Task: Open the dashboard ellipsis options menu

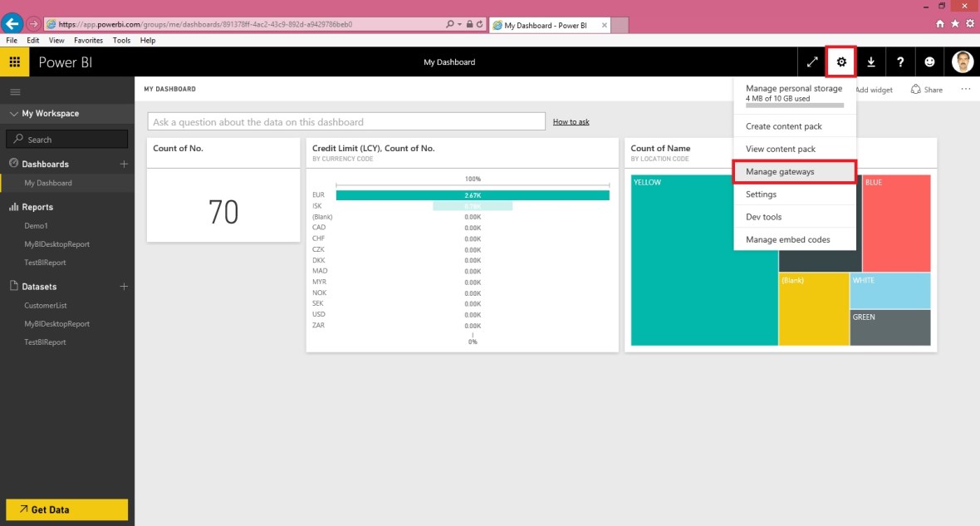Action: (x=965, y=89)
